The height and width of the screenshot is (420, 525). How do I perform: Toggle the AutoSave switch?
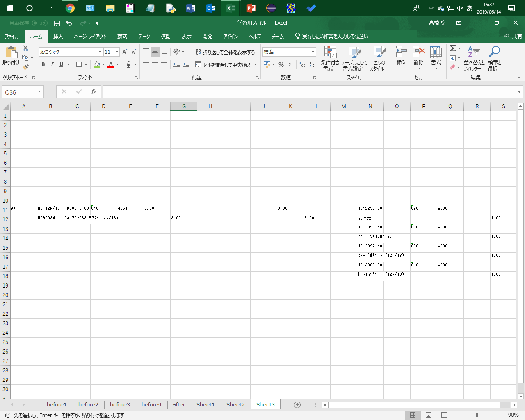tap(40, 23)
